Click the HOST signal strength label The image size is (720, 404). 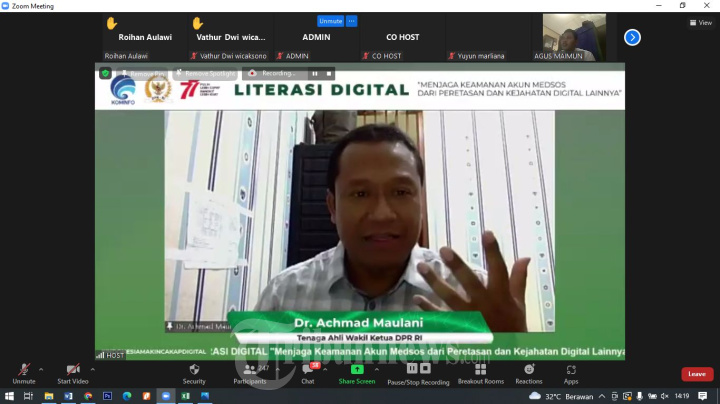pyautogui.click(x=110, y=355)
